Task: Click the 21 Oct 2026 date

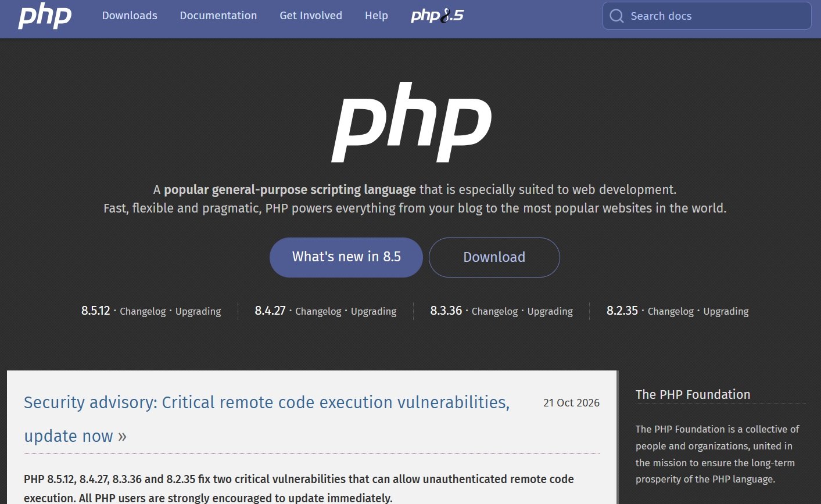Action: [571, 403]
